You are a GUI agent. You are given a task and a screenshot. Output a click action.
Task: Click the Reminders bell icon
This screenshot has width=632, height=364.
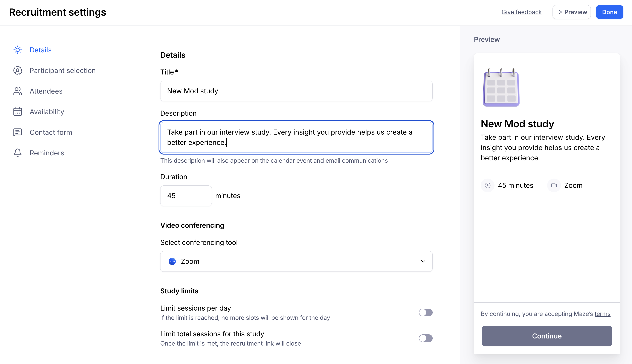pos(18,153)
